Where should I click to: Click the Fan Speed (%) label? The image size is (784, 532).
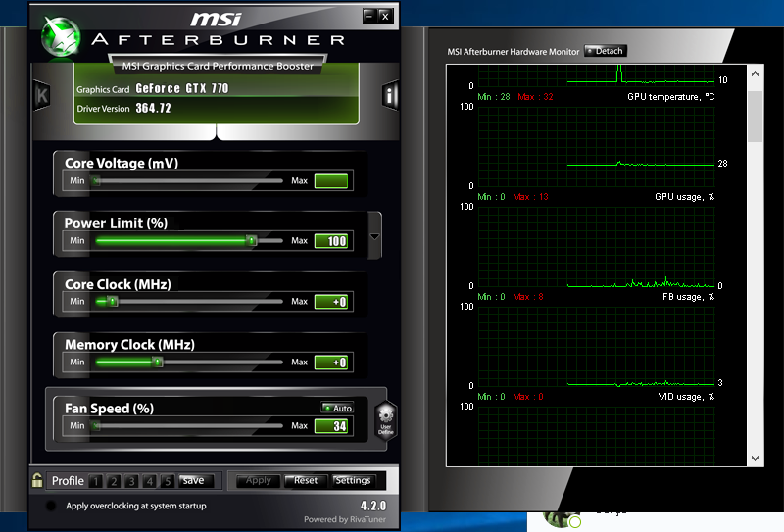(109, 409)
